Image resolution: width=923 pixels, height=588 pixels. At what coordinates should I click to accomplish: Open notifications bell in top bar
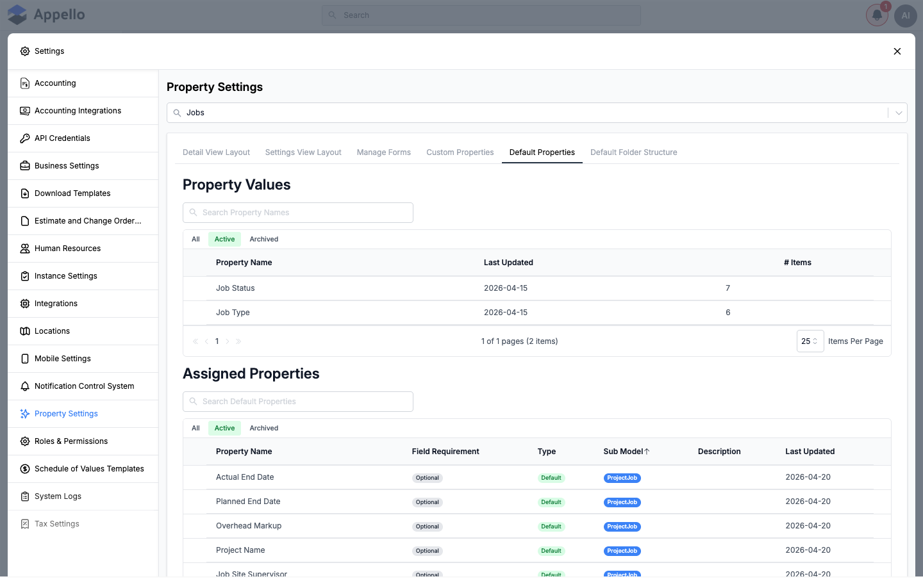pos(877,15)
